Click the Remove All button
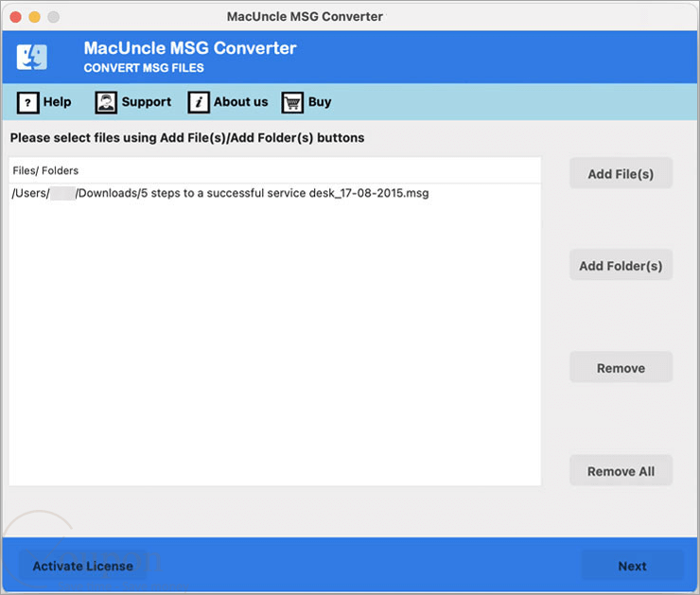Viewport: 700px width, 595px height. pyautogui.click(x=621, y=470)
